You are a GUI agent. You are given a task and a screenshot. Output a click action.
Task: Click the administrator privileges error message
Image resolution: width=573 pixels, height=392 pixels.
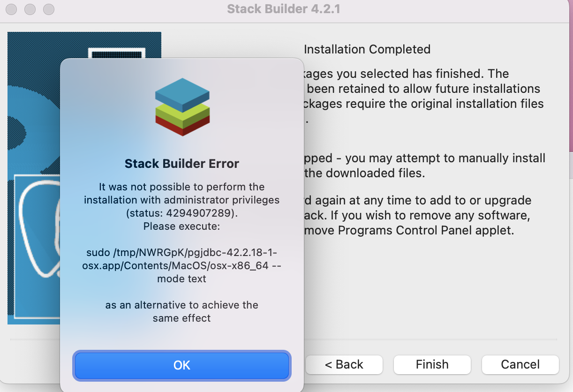182,193
